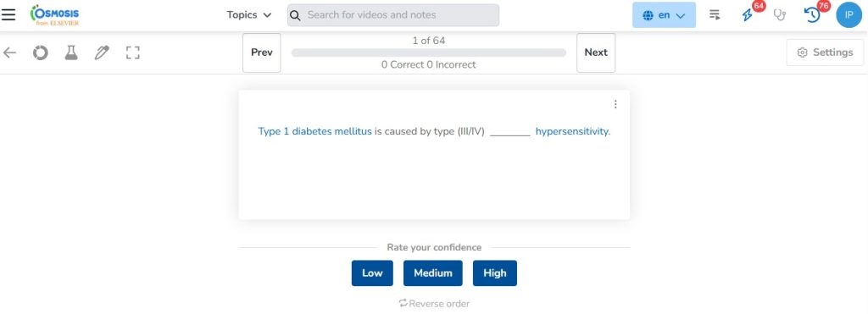Rate confidence as Low
Screen dimensions: 868x314
pos(372,273)
